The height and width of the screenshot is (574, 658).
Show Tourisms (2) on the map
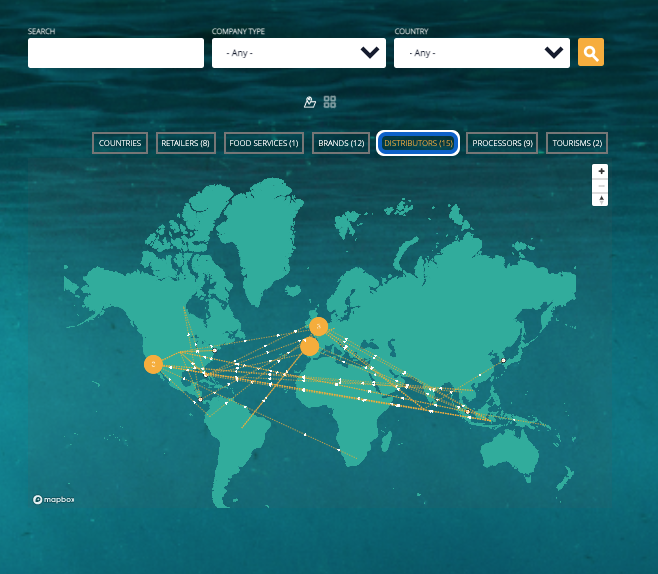(x=577, y=143)
